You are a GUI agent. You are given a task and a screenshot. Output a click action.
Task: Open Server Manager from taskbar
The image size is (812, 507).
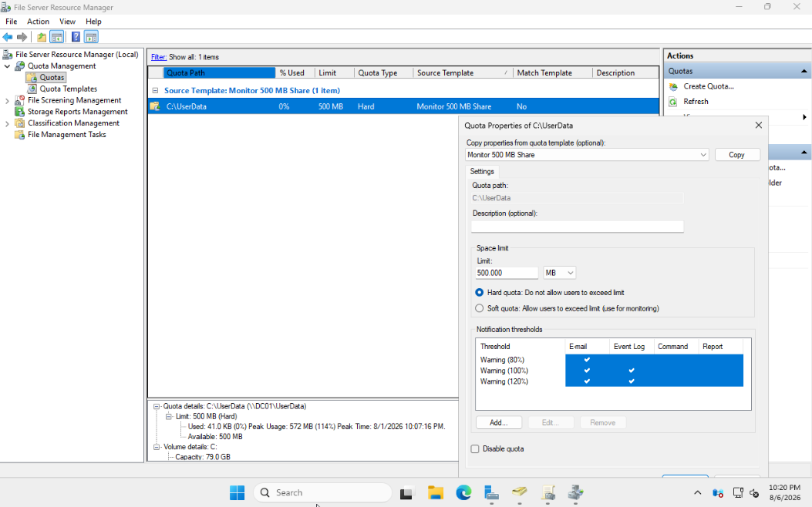tap(491, 493)
